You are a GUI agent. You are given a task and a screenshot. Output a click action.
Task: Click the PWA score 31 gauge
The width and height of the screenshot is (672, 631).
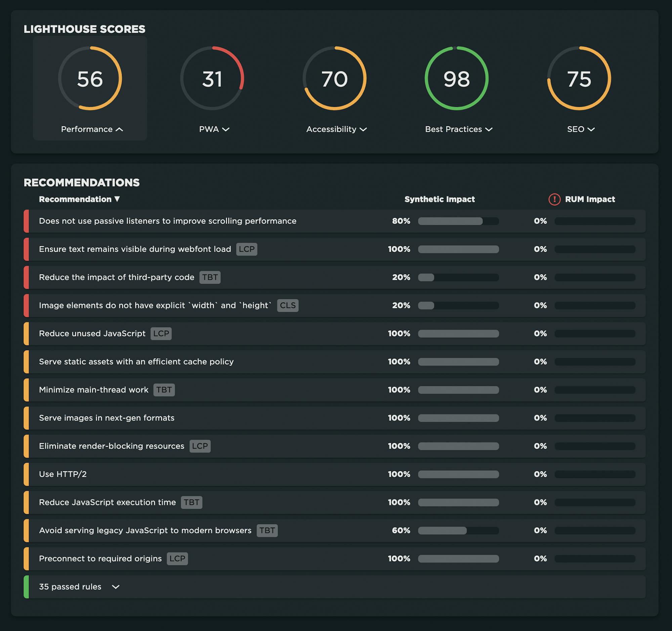click(x=212, y=78)
